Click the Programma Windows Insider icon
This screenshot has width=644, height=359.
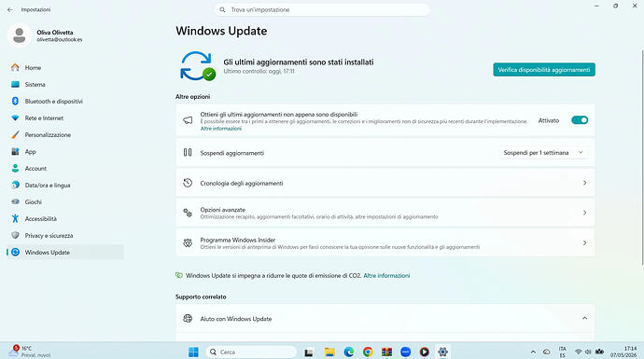188,242
